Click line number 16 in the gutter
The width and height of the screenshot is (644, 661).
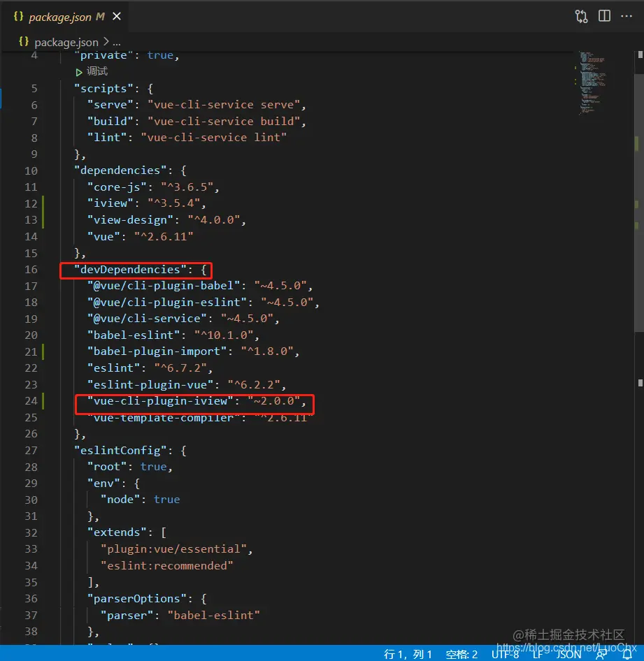pos(31,270)
